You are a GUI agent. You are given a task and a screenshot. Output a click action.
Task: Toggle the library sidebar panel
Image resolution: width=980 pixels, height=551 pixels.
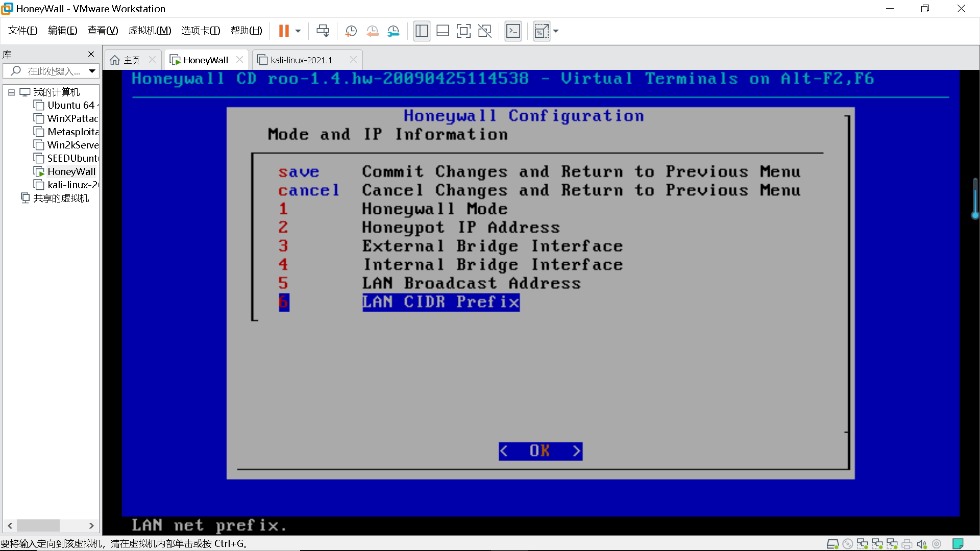pos(422,31)
